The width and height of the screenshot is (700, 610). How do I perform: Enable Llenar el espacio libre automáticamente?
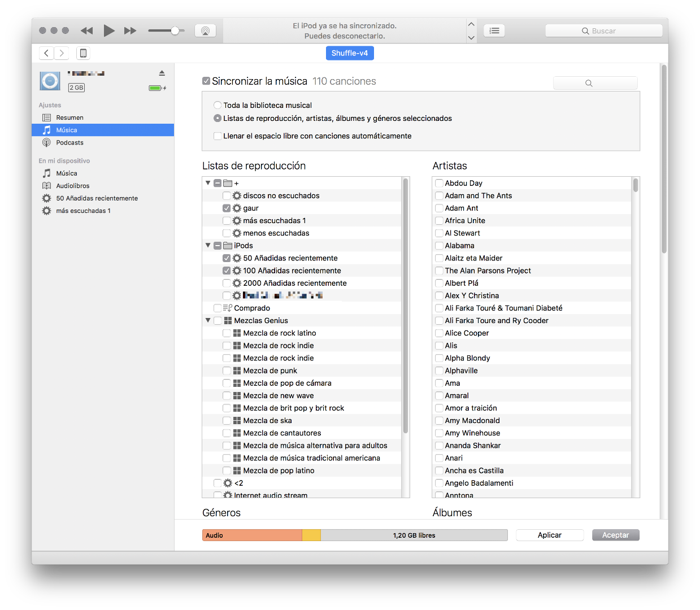(x=218, y=136)
